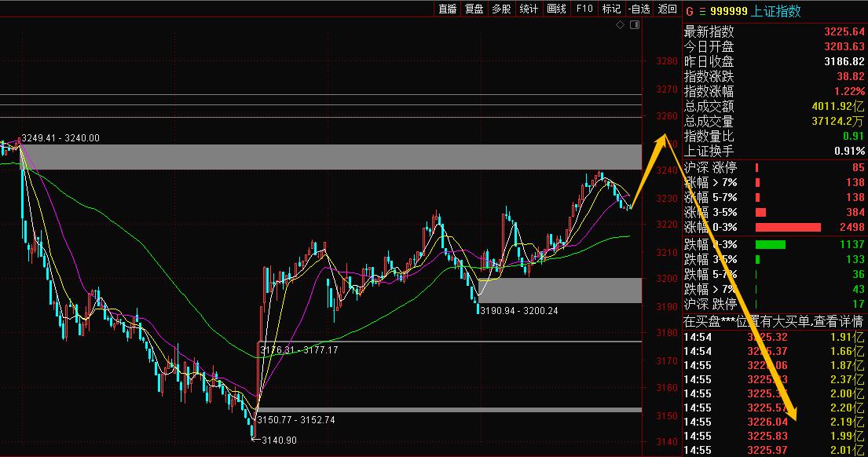Toggle the side panel layout icon

coord(635,25)
